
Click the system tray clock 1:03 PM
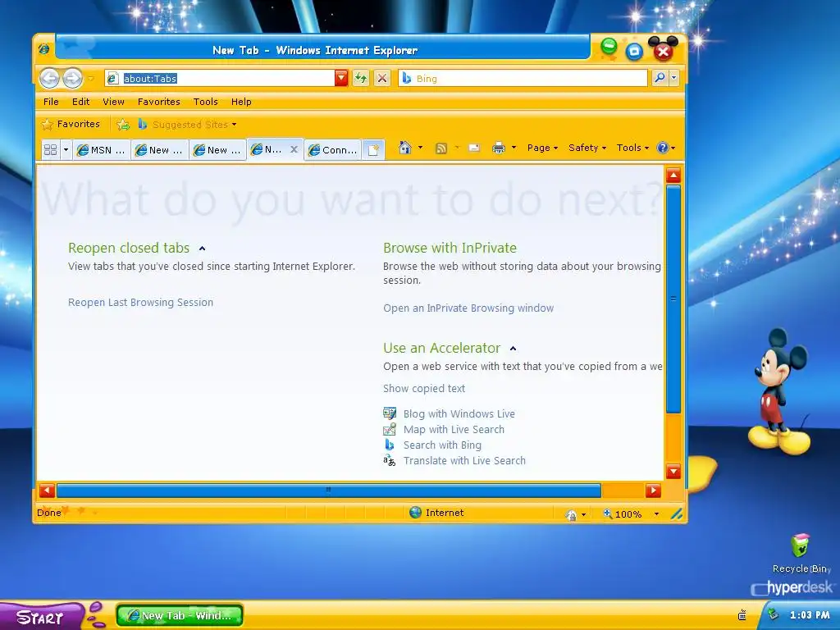tap(810, 615)
